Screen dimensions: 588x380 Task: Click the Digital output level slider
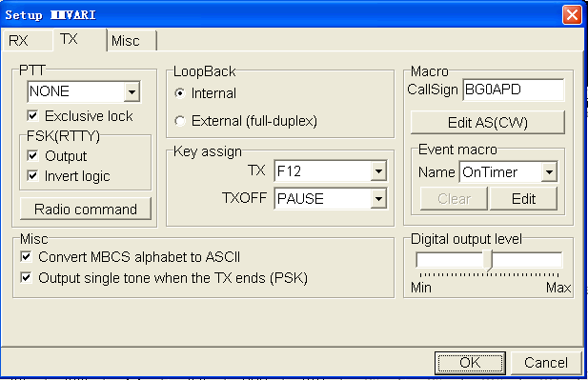coord(488,260)
